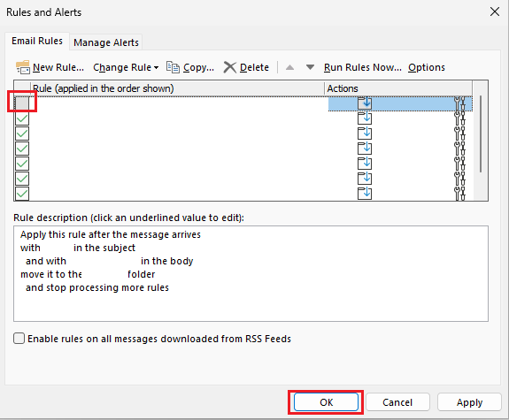Uncheck the sixth rule's checkbox

[x=22, y=179]
